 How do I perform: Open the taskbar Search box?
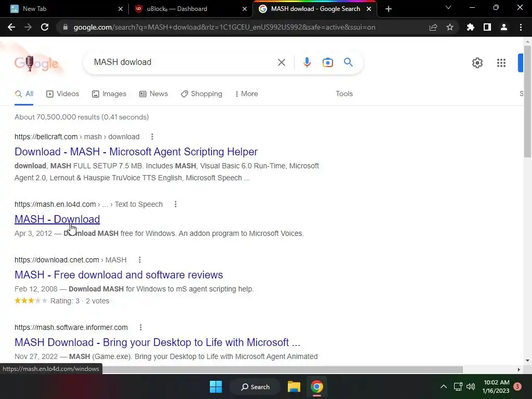coord(255,387)
